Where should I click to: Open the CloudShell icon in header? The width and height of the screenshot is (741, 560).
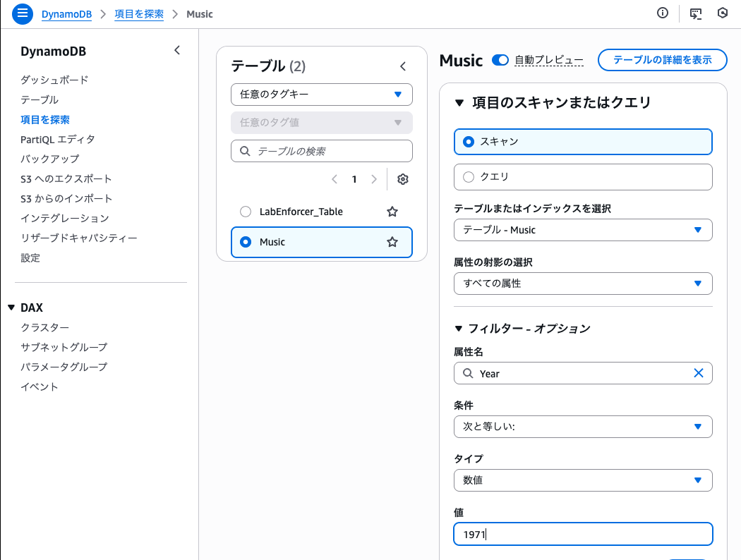click(696, 13)
